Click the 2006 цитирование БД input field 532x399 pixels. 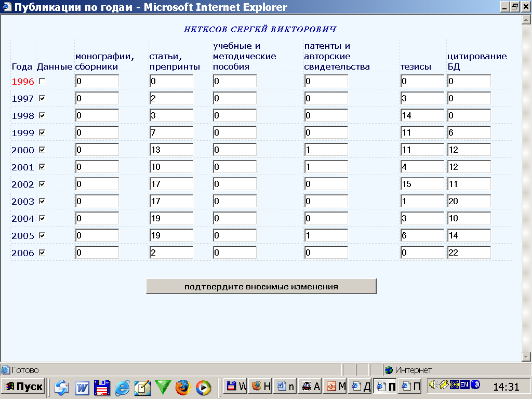469,252
